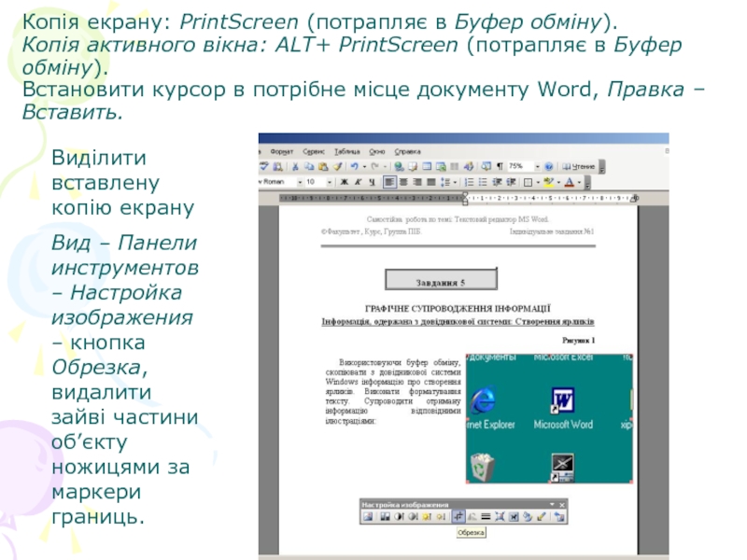The image size is (747, 560).
Task: Open the Сервис menu
Action: pos(314,152)
